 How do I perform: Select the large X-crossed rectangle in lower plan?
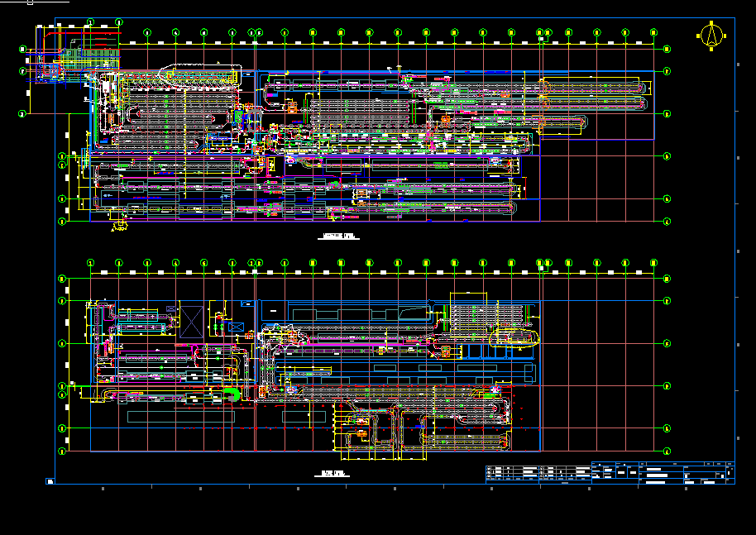click(191, 322)
